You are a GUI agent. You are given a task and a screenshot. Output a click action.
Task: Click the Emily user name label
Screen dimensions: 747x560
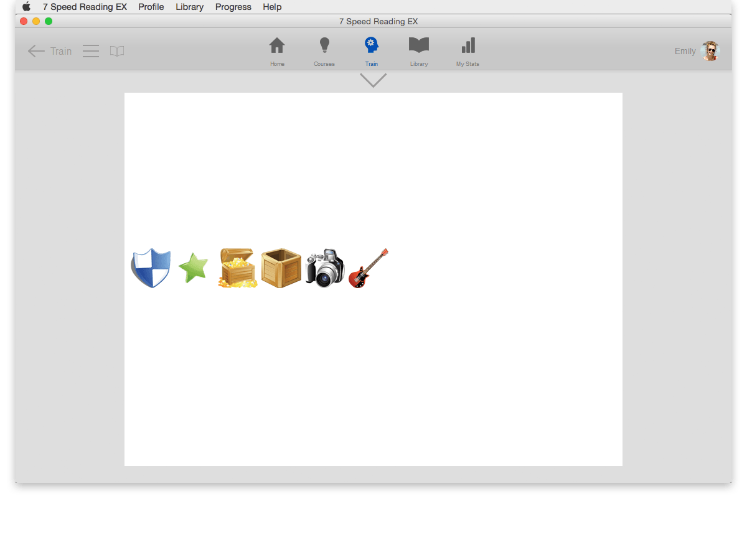pyautogui.click(x=685, y=51)
